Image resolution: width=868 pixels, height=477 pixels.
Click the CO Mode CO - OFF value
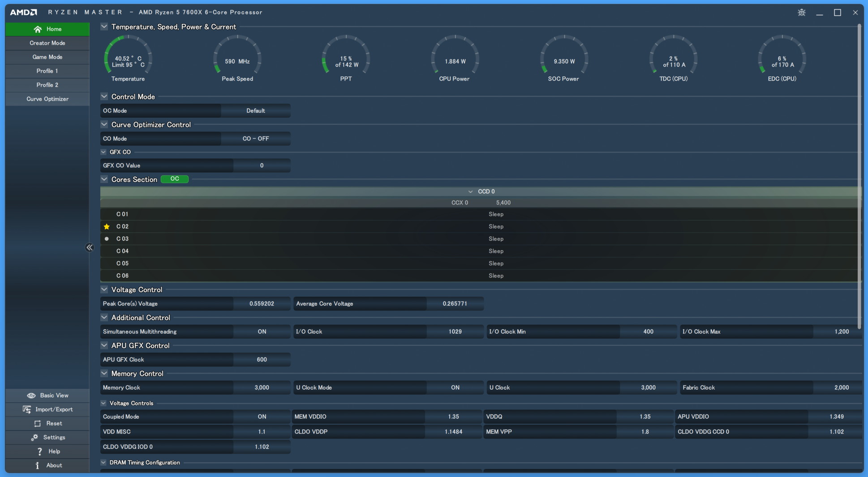coord(256,139)
